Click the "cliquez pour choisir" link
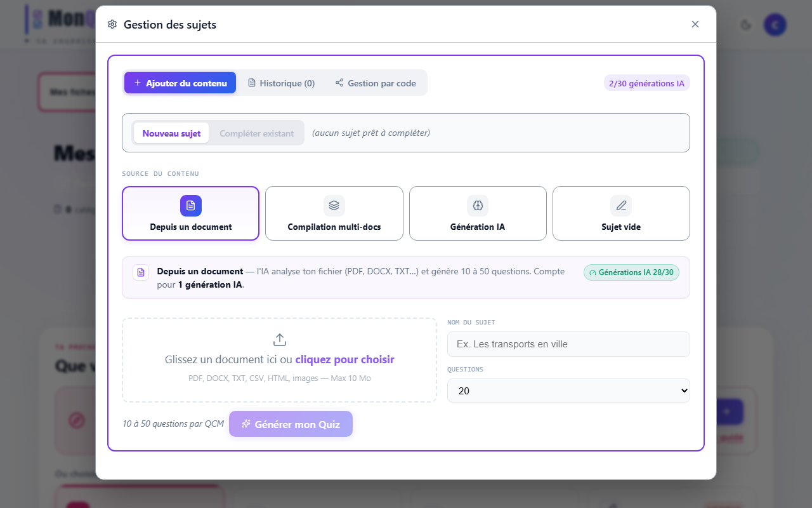The width and height of the screenshot is (812, 508). pos(344,359)
